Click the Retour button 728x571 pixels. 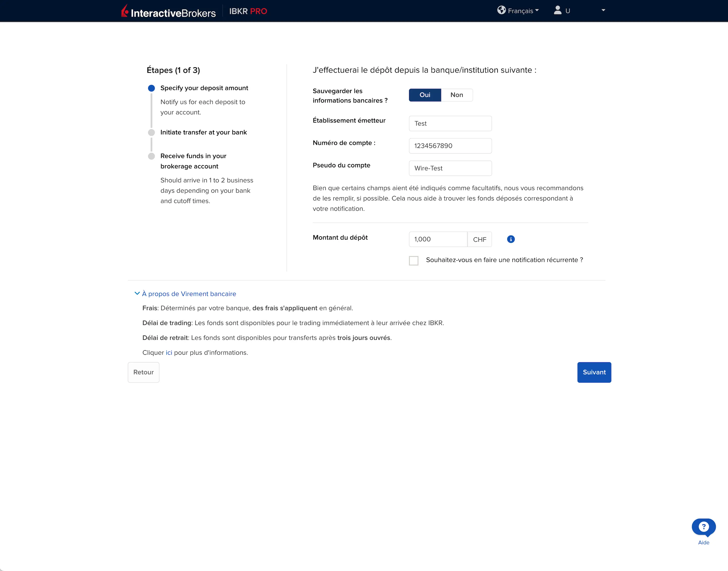pos(143,372)
